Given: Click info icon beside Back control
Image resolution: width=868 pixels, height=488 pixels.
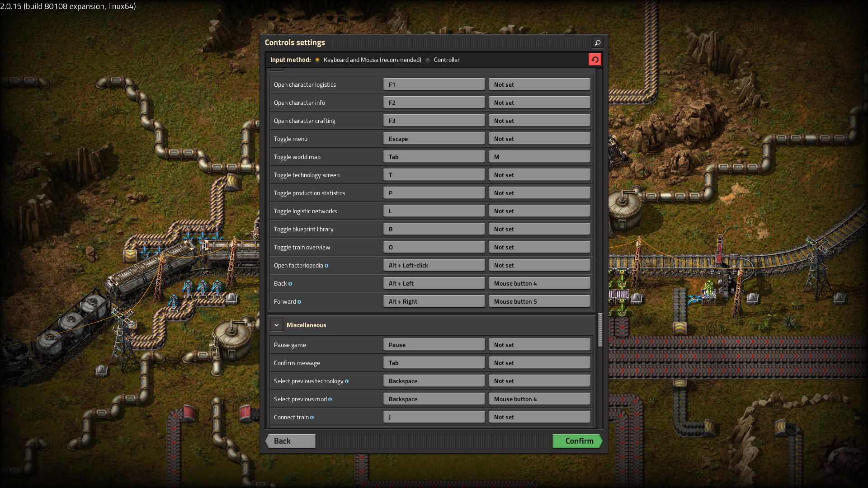Looking at the screenshot, I should click(290, 284).
